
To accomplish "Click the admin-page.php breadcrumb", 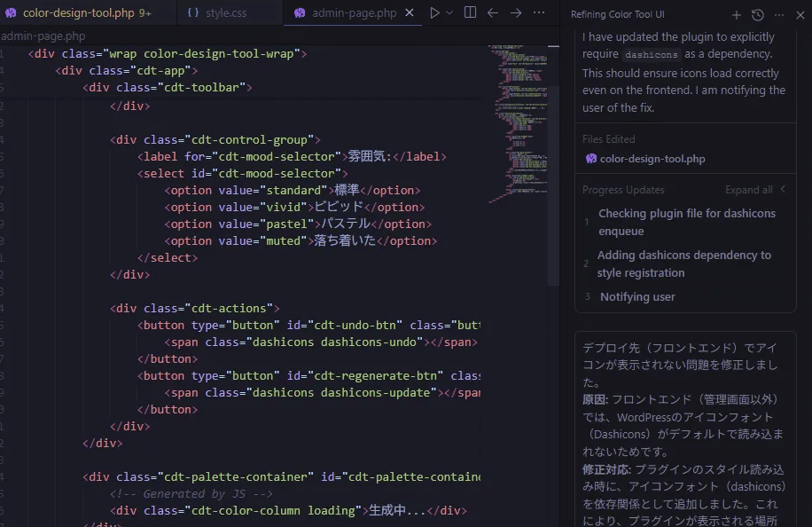I will 44,35.
